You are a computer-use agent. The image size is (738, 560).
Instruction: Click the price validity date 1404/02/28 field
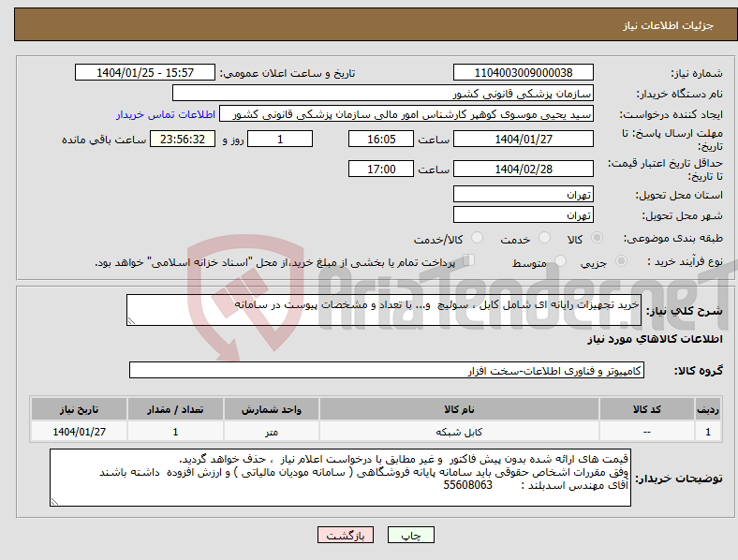524,169
